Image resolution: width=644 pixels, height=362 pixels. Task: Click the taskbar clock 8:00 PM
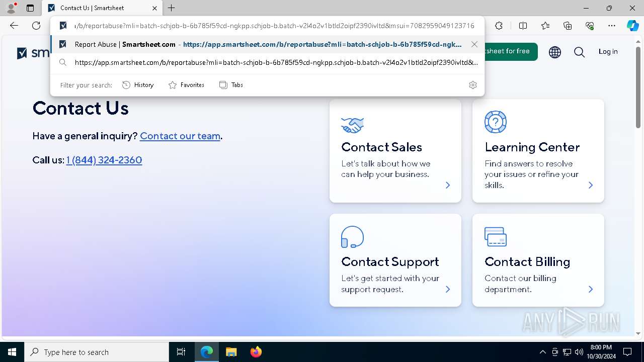601,352
